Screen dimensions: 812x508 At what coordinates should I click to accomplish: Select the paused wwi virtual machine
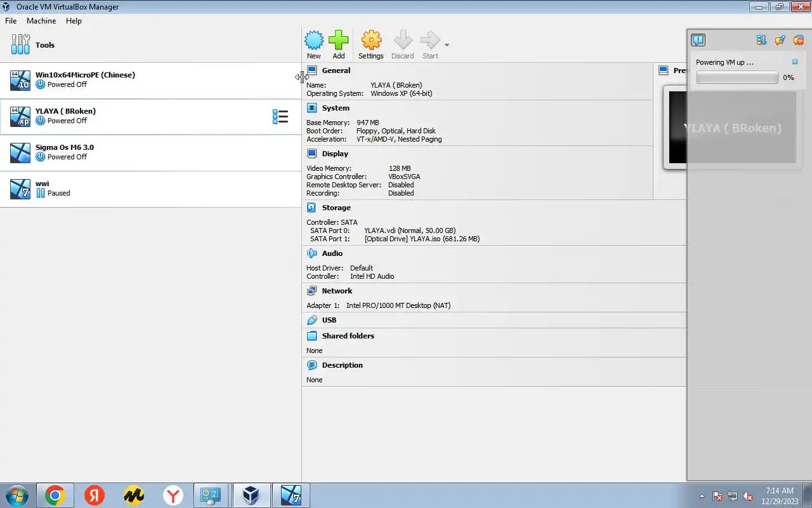pyautogui.click(x=150, y=189)
